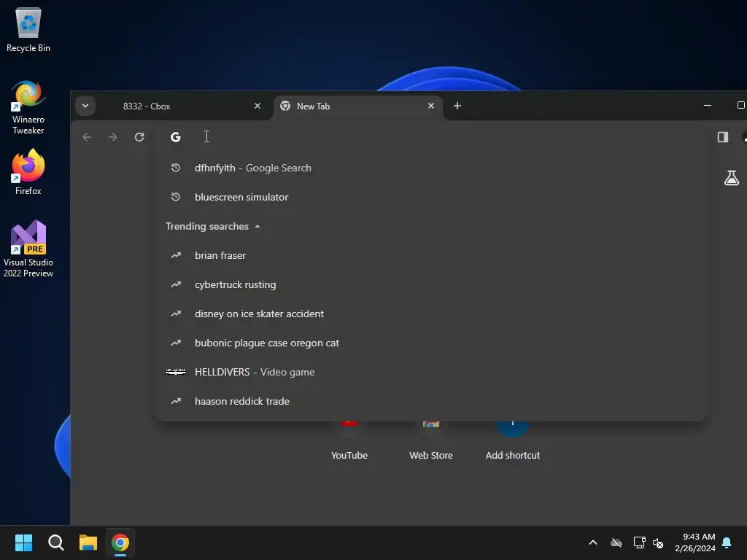This screenshot has height=560, width=747.
Task: Choose HELLDIVERS Video game suggestion
Action: [x=431, y=372]
